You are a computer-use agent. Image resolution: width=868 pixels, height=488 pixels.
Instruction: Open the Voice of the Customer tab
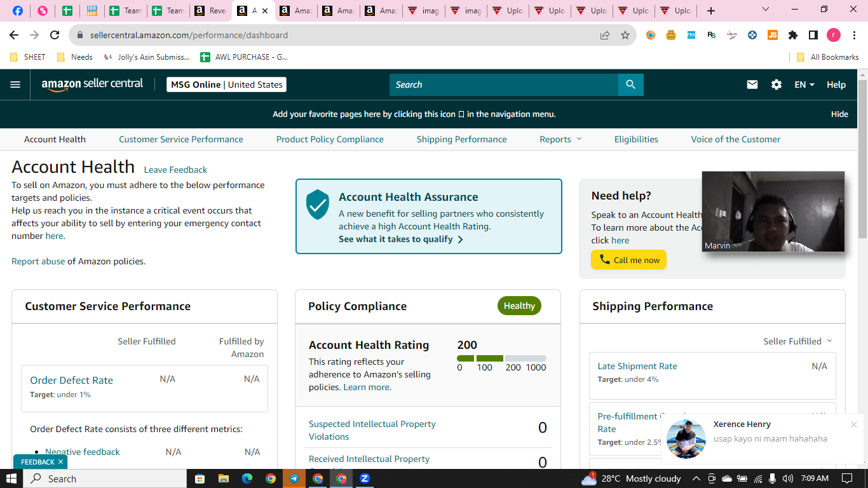click(736, 139)
